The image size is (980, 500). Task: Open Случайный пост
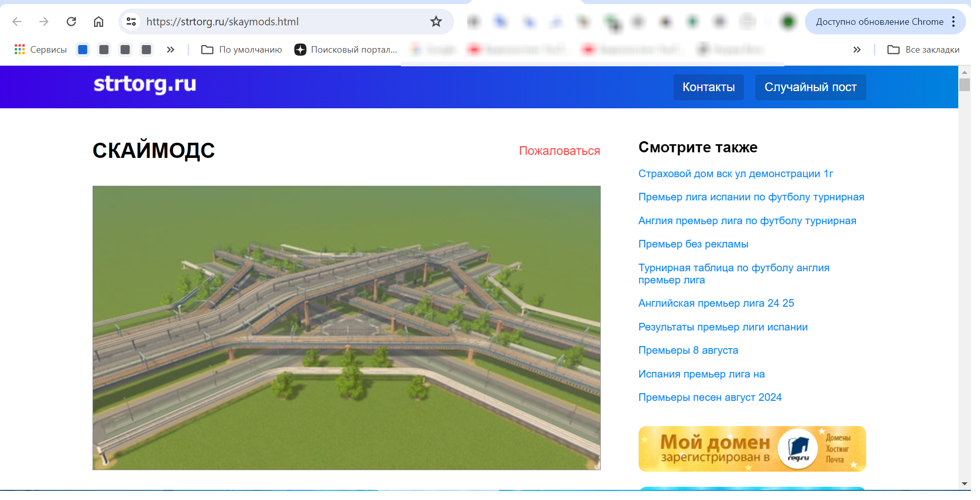(811, 87)
